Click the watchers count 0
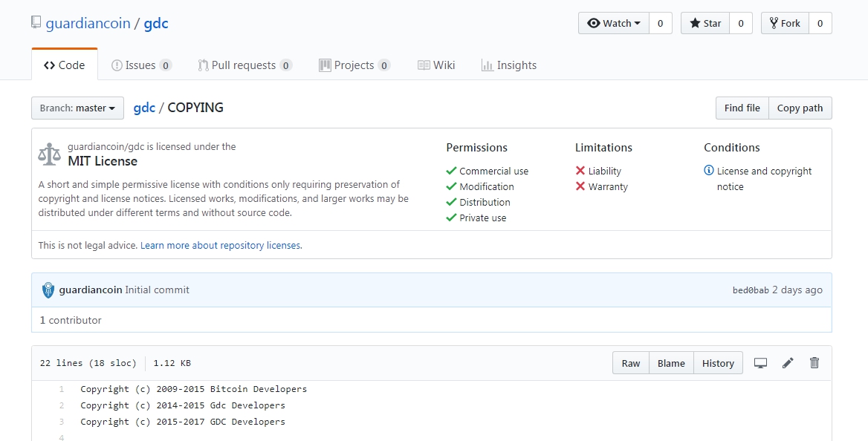The width and height of the screenshot is (868, 441). [660, 23]
